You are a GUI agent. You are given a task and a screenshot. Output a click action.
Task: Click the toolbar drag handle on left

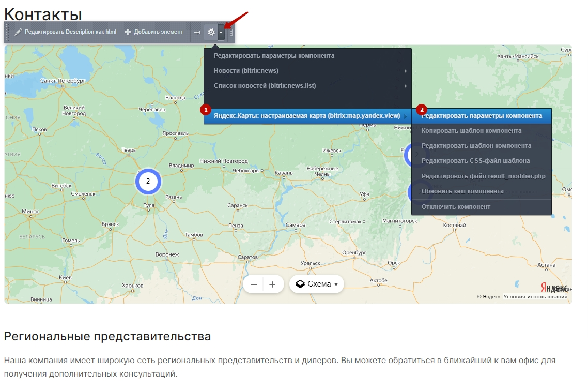(8, 32)
